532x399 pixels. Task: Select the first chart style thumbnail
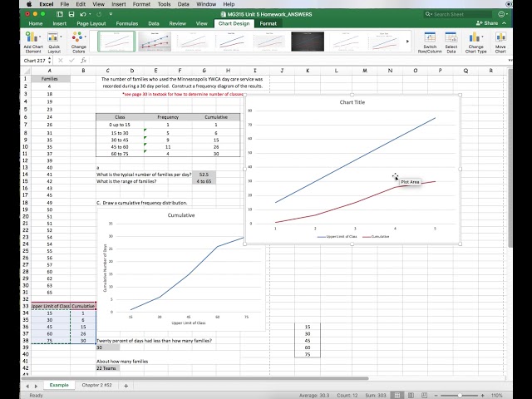[116, 42]
